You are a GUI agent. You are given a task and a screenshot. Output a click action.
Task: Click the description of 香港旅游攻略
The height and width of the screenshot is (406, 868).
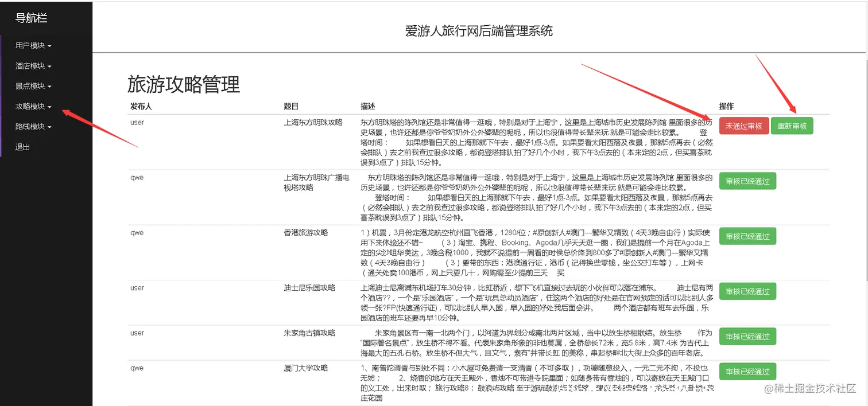[x=536, y=253]
